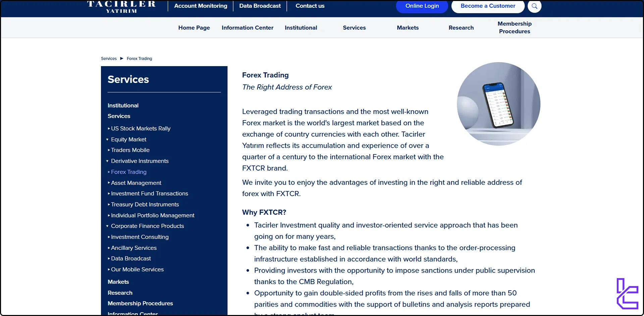Click Services breadcrumb link
Image resolution: width=644 pixels, height=316 pixels.
109,59
